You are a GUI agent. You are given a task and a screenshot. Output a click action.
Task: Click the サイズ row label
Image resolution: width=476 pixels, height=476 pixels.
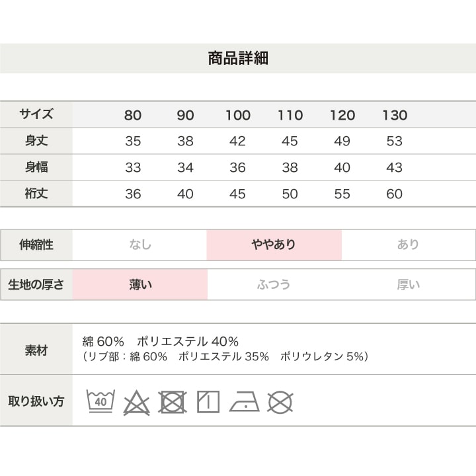click(36, 114)
